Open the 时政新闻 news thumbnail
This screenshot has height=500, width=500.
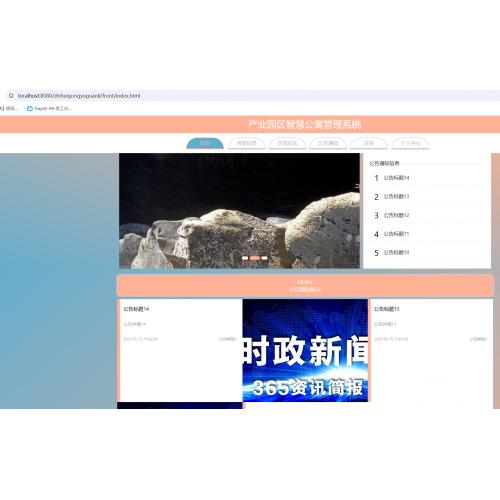(x=305, y=350)
